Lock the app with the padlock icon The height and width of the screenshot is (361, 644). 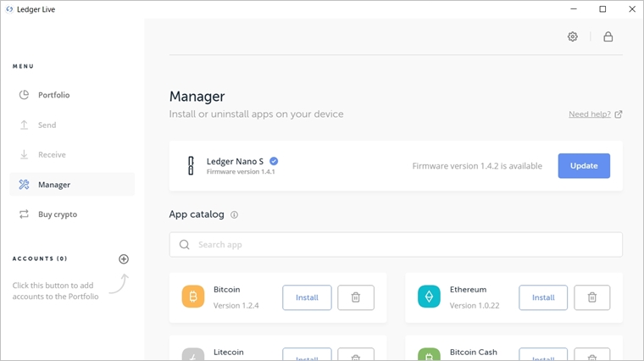(608, 36)
